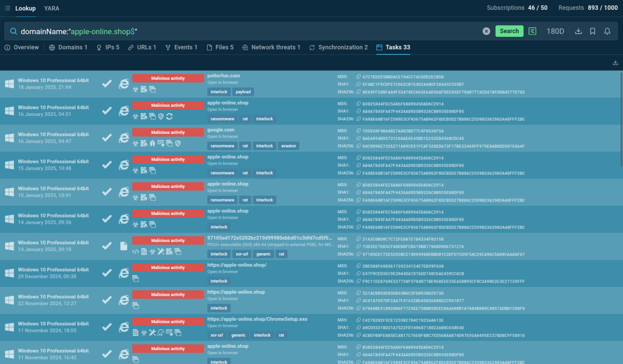Image resolution: width=623 pixels, height=364 pixels.
Task: Open the sidebar menu via hamburger icon
Action: point(7,8)
